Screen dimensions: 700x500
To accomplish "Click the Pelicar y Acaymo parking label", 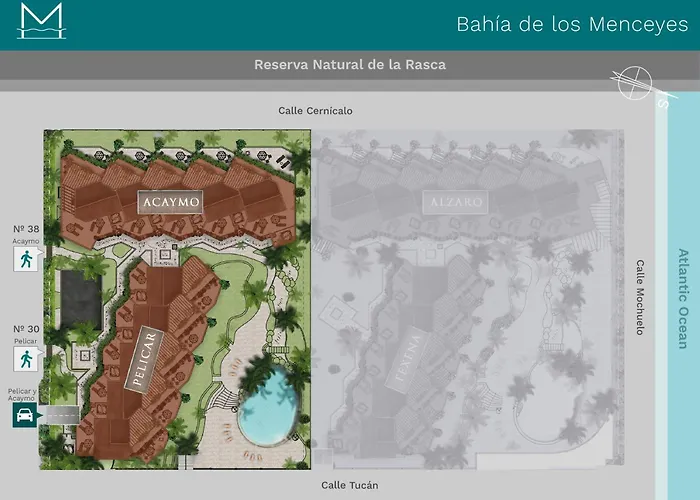I will coord(22,395).
